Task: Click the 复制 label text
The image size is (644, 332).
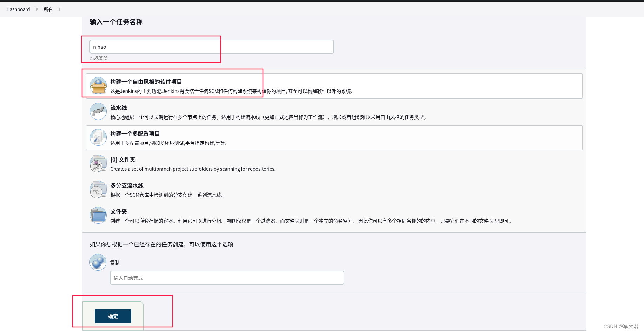Action: click(115, 263)
